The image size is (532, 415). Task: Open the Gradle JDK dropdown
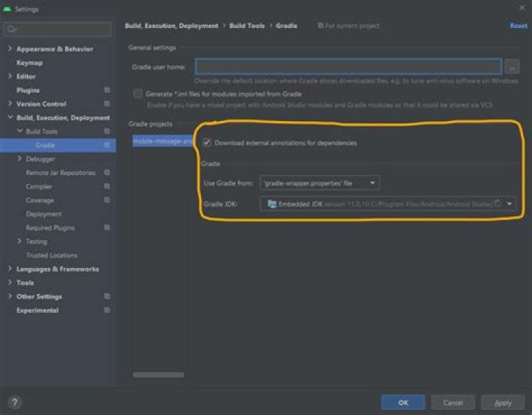tap(387, 204)
